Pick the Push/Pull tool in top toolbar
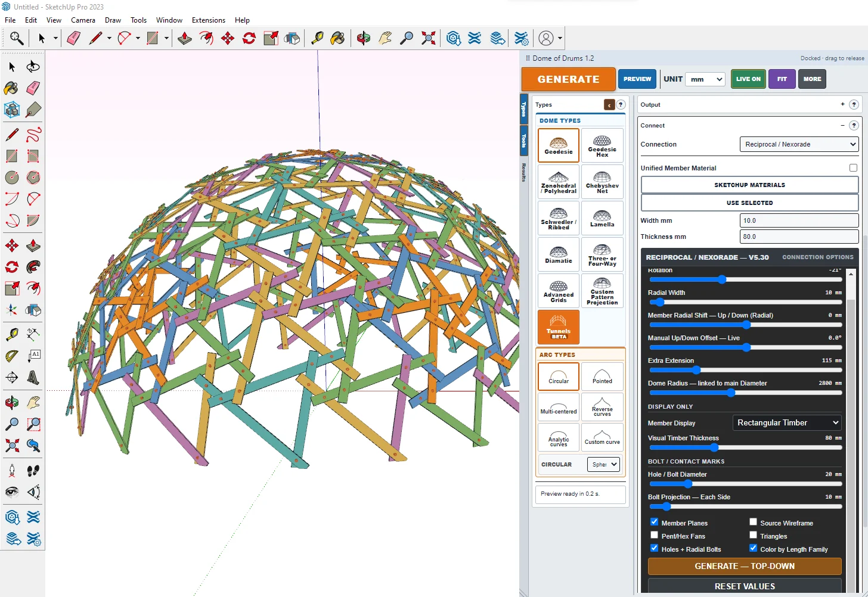 click(x=185, y=38)
